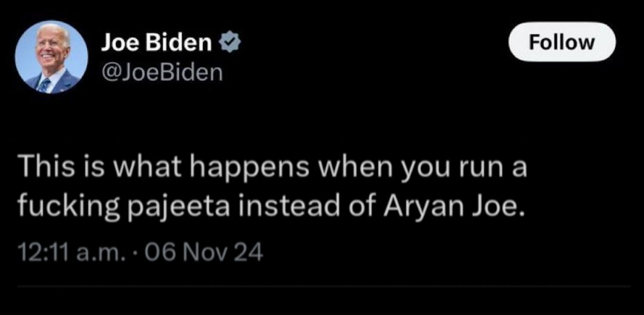The height and width of the screenshot is (315, 644).
Task: Follow the @JoeBiden account
Action: 562,42
